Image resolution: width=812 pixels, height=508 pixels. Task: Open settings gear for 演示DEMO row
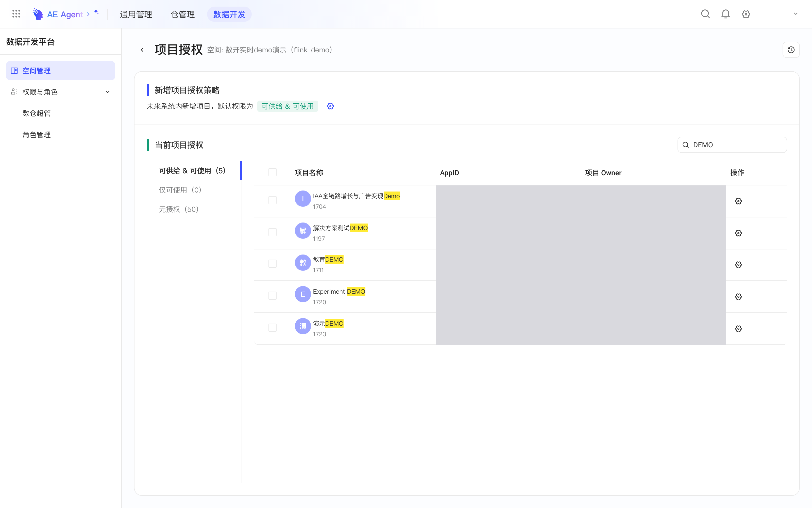pos(738,329)
